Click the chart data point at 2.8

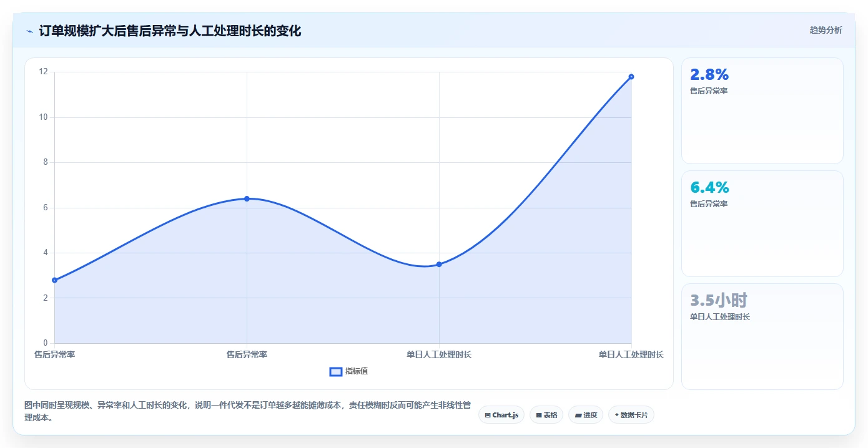click(x=55, y=280)
